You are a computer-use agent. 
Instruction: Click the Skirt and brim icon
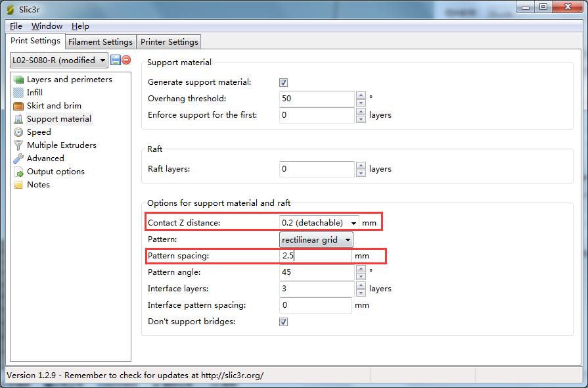point(18,106)
